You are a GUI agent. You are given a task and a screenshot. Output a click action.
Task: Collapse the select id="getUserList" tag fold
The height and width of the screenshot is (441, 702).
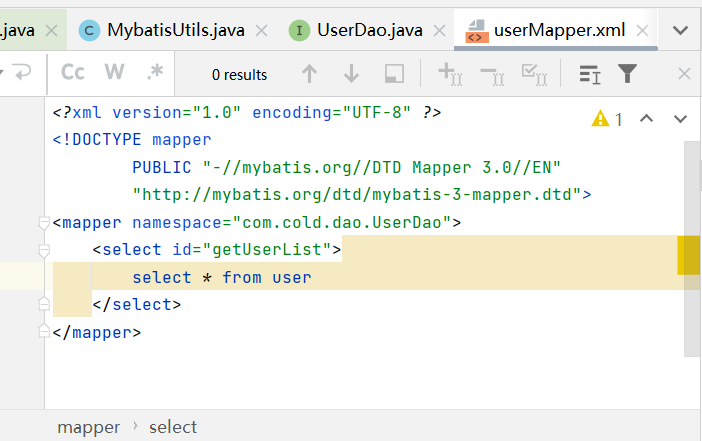(x=43, y=250)
